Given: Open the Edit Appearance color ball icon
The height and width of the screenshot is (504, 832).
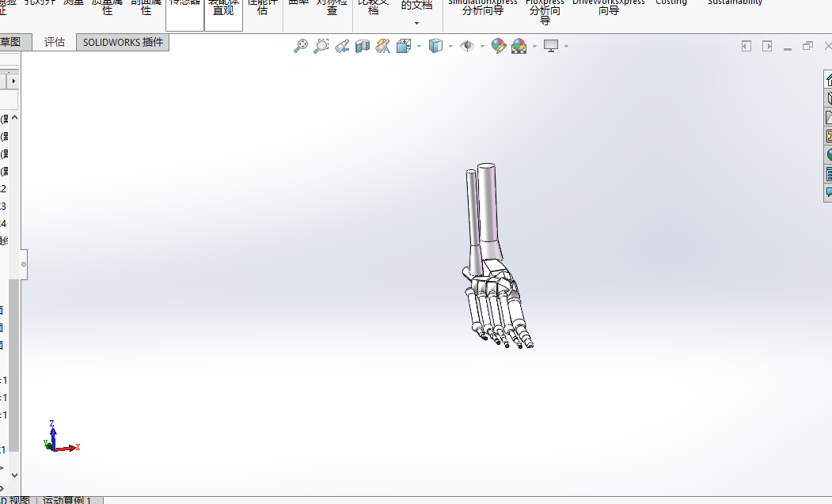Looking at the screenshot, I should click(498, 46).
